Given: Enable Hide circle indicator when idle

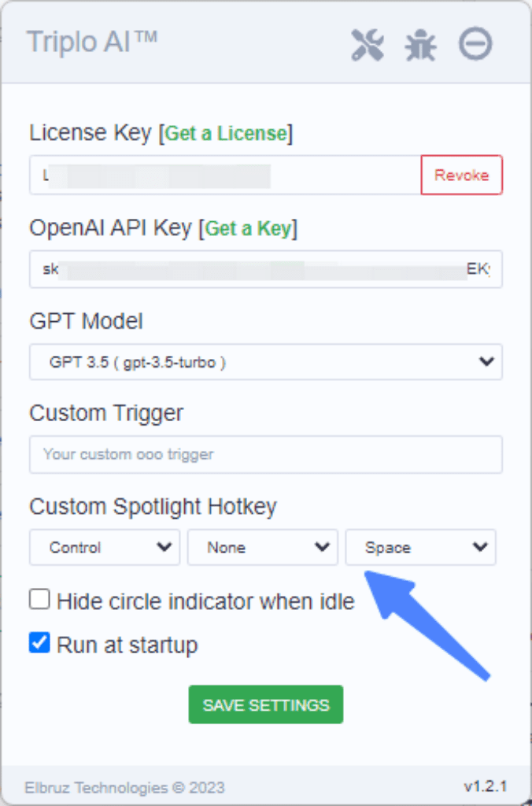Looking at the screenshot, I should pyautogui.click(x=39, y=599).
